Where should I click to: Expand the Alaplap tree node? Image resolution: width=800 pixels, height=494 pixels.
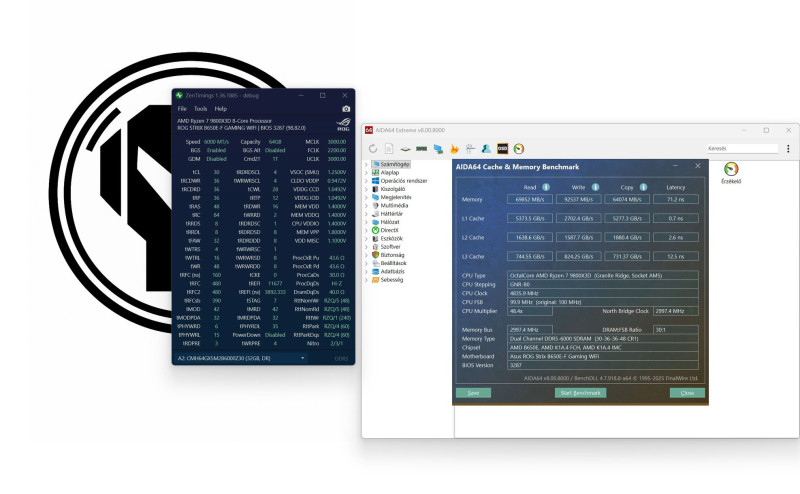coord(366,172)
